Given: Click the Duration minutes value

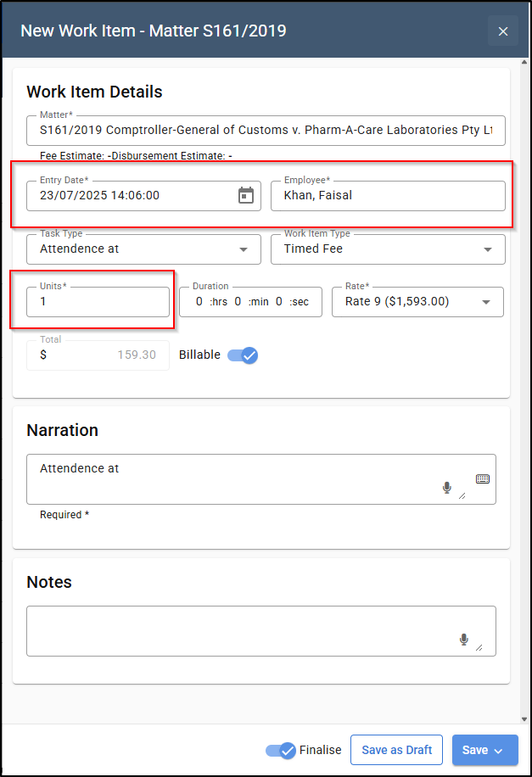Looking at the screenshot, I should tap(238, 302).
